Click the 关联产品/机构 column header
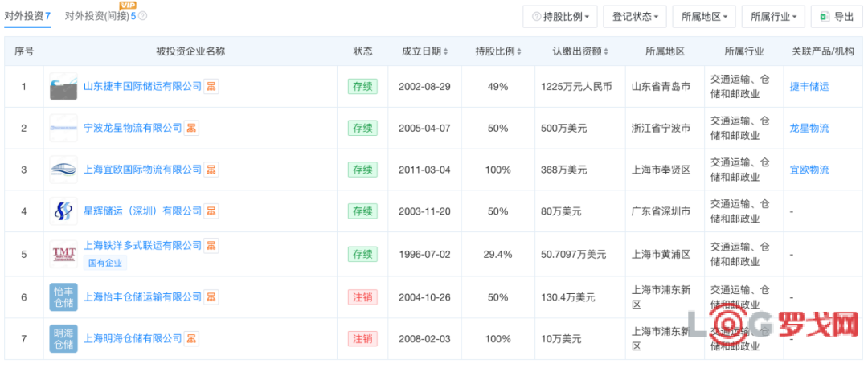The image size is (868, 368). coord(823,51)
